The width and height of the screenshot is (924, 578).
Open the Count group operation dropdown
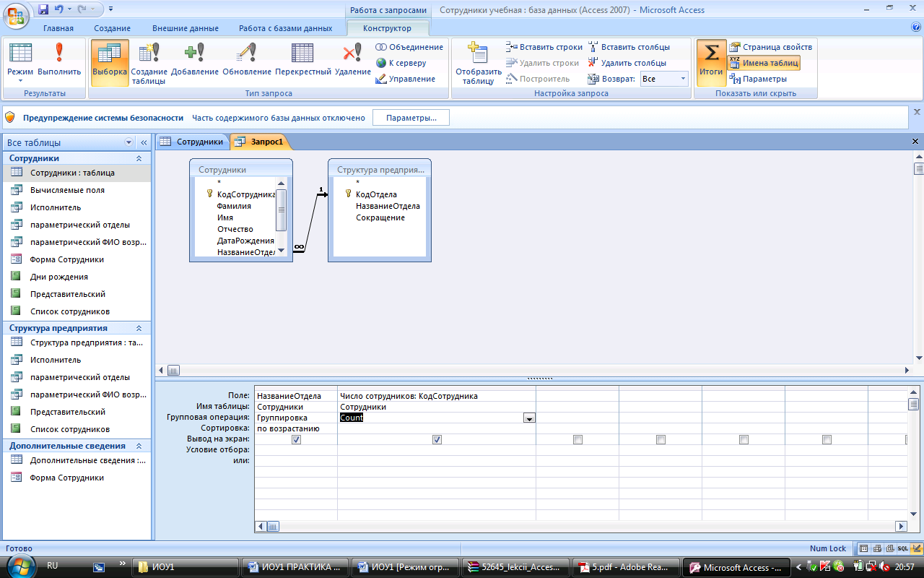click(x=529, y=418)
